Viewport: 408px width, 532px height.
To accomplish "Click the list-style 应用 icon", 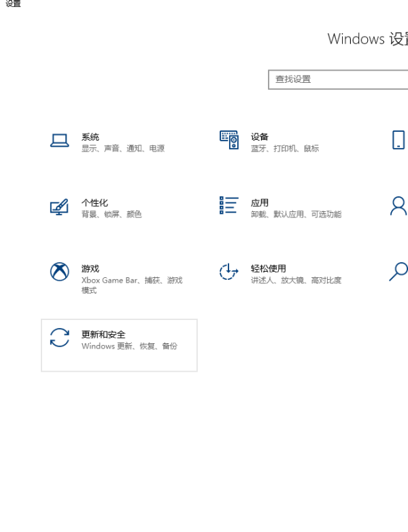I will coord(229,206).
